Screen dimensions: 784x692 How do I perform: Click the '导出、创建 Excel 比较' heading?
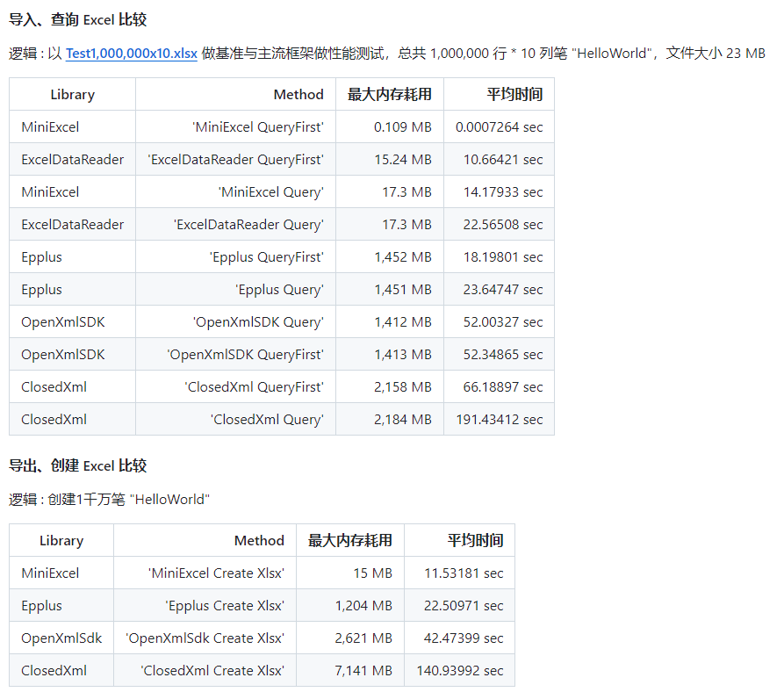[77, 465]
